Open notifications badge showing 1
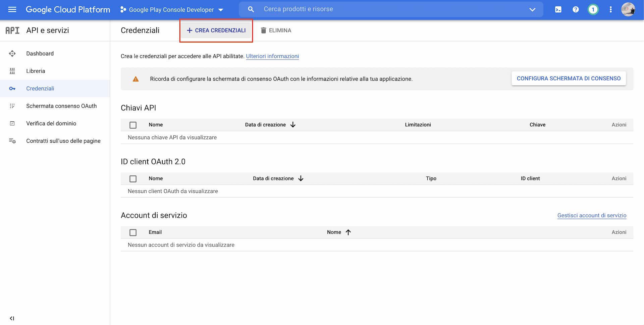This screenshot has width=644, height=325. point(593,9)
